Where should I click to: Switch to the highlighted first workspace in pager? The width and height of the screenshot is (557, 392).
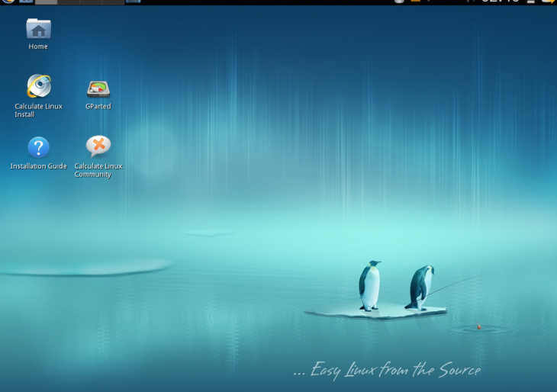pos(47,2)
